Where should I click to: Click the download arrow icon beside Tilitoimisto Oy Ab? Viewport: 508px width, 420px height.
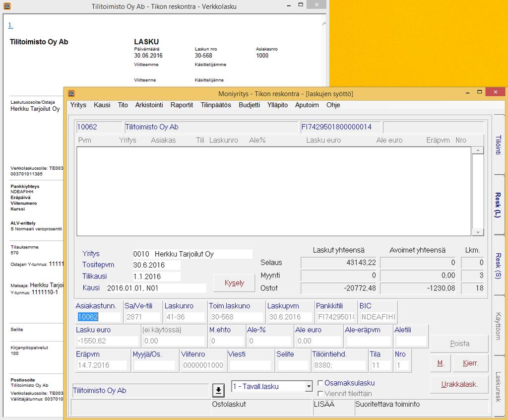(218, 390)
